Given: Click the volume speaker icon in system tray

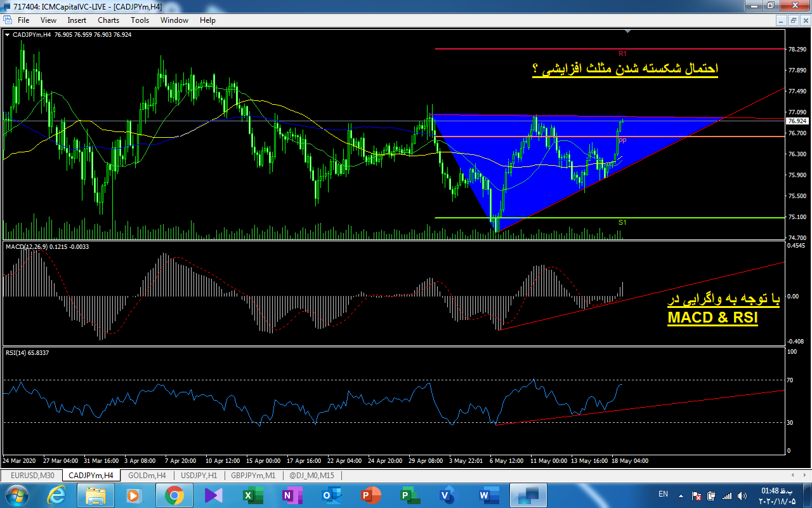Looking at the screenshot, I should 739,495.
